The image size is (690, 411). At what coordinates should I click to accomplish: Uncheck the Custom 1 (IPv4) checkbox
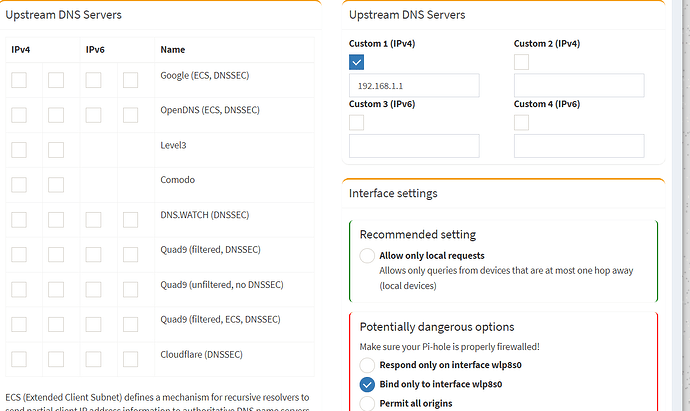pos(357,62)
